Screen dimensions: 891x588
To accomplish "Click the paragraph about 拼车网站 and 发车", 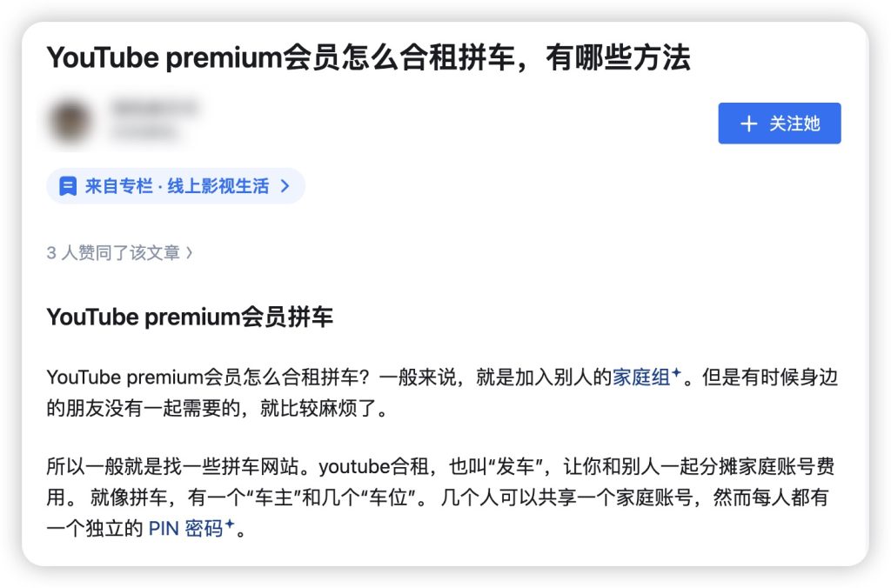I will click(440, 498).
